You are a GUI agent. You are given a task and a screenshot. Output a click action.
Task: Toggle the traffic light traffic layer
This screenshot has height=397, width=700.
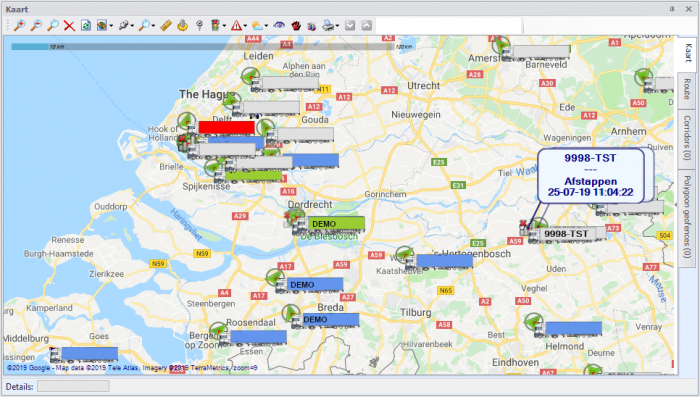[216, 25]
